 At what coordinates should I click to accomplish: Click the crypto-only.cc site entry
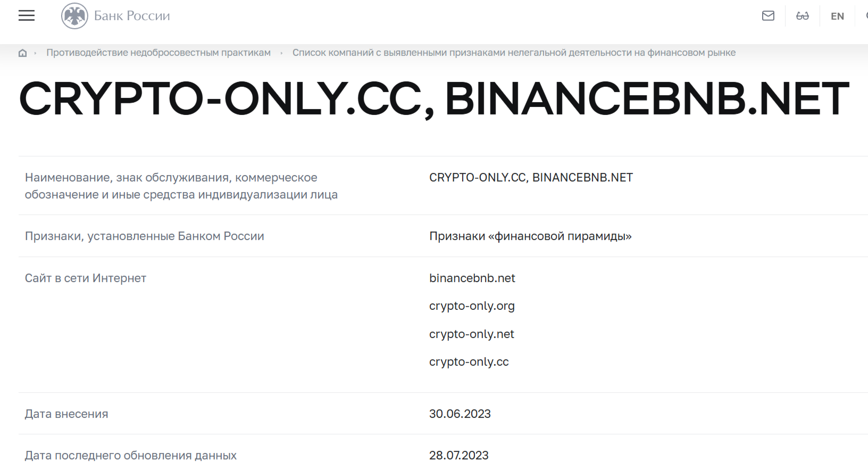[469, 362]
